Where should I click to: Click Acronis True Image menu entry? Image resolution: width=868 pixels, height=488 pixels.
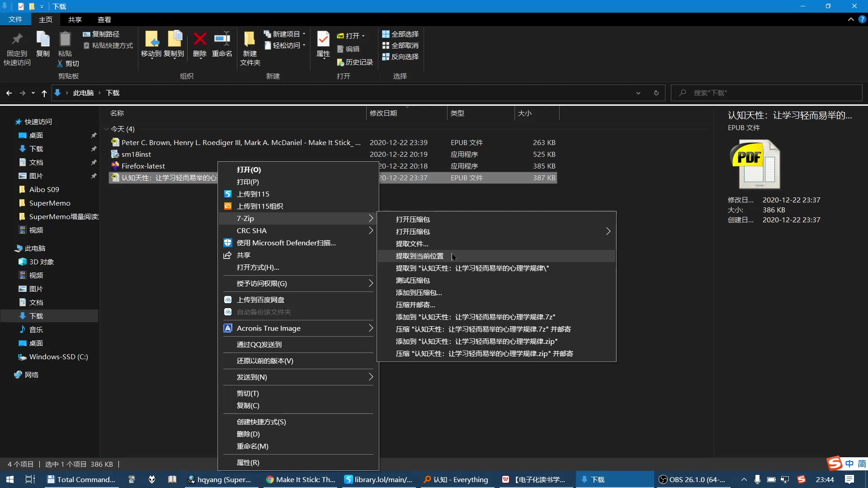coord(298,328)
